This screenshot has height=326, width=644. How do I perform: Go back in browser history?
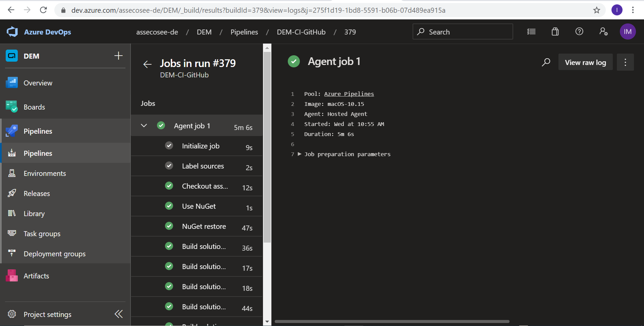coord(11,10)
